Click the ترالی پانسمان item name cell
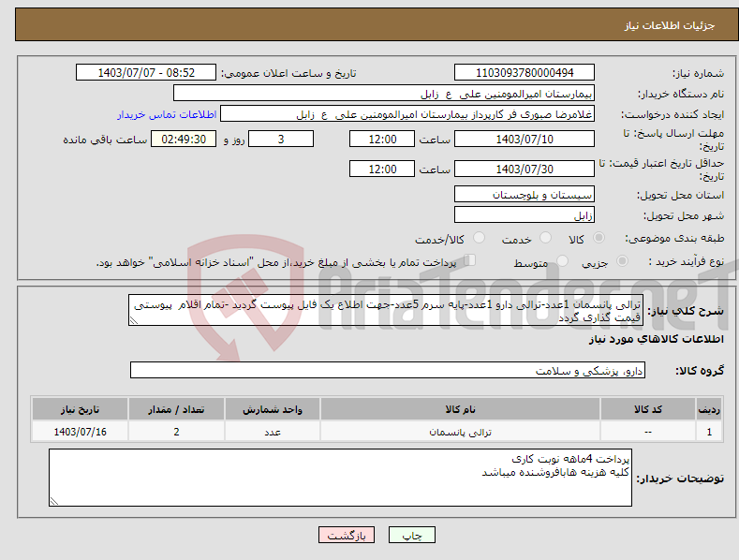The height and width of the screenshot is (560, 739). tap(460, 432)
